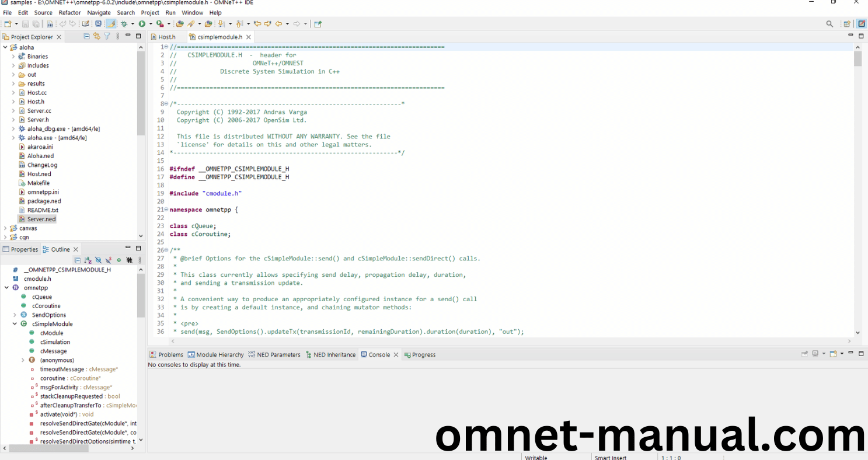Select the Server.ned file
The height and width of the screenshot is (460, 868).
(x=42, y=219)
